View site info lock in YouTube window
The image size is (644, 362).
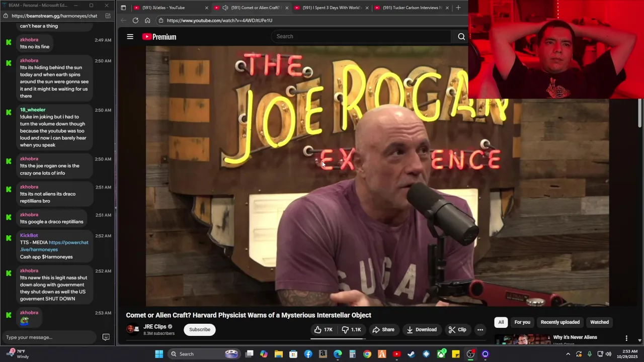tap(160, 21)
